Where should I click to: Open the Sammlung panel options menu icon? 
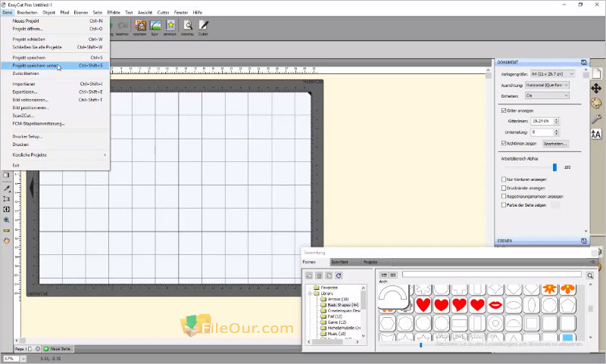pyautogui.click(x=592, y=262)
